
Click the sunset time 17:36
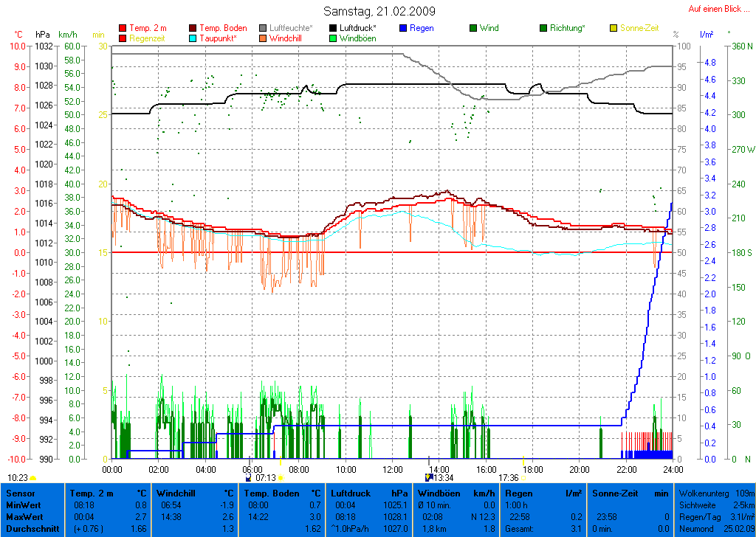pos(509,478)
